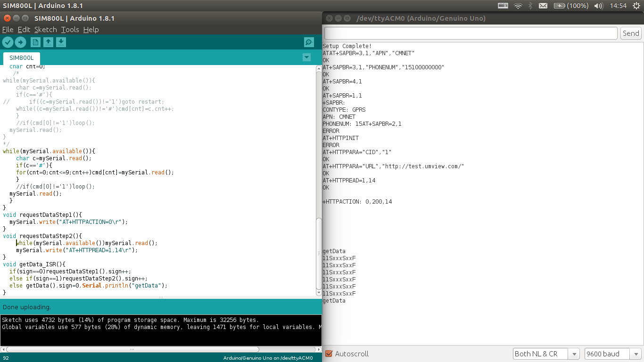Click the Save sketch down-arrow icon
The image size is (644, 362).
pyautogui.click(x=61, y=42)
